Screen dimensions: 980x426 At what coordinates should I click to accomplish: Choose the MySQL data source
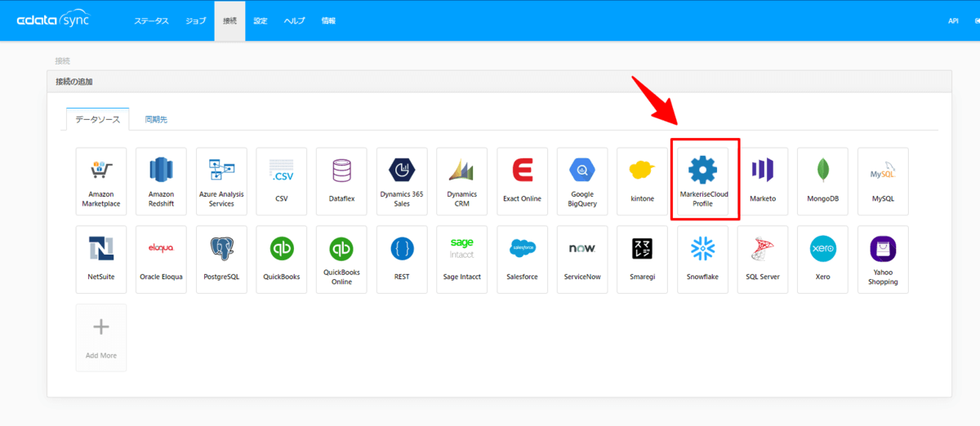[884, 181]
